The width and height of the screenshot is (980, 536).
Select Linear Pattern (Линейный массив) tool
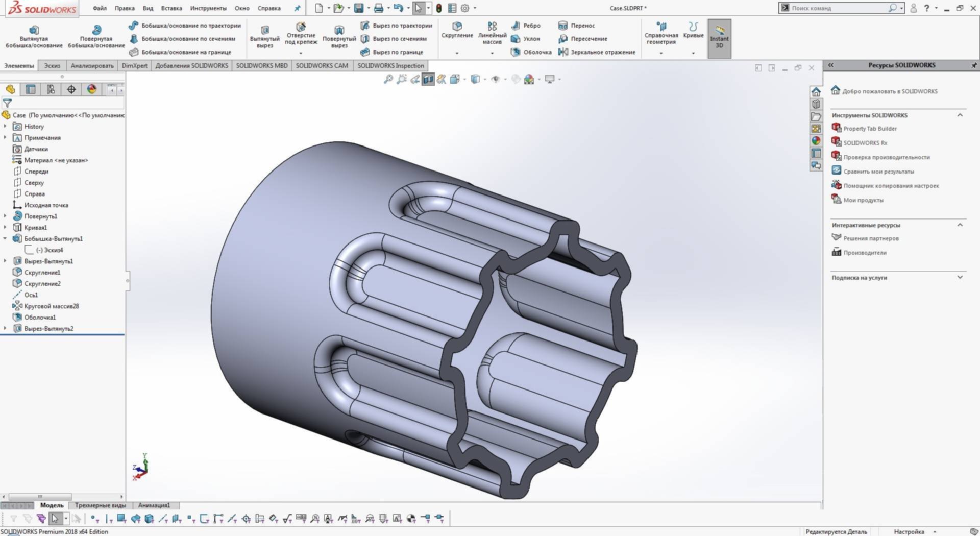[x=492, y=33]
